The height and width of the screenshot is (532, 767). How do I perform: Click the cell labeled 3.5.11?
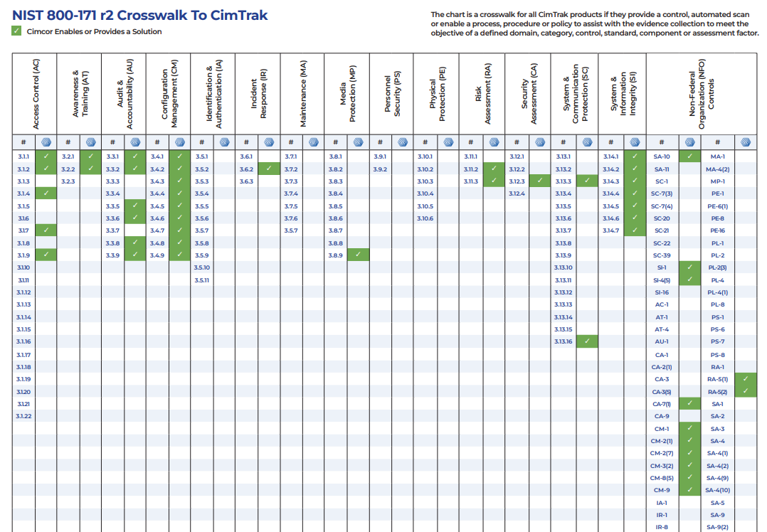click(201, 280)
